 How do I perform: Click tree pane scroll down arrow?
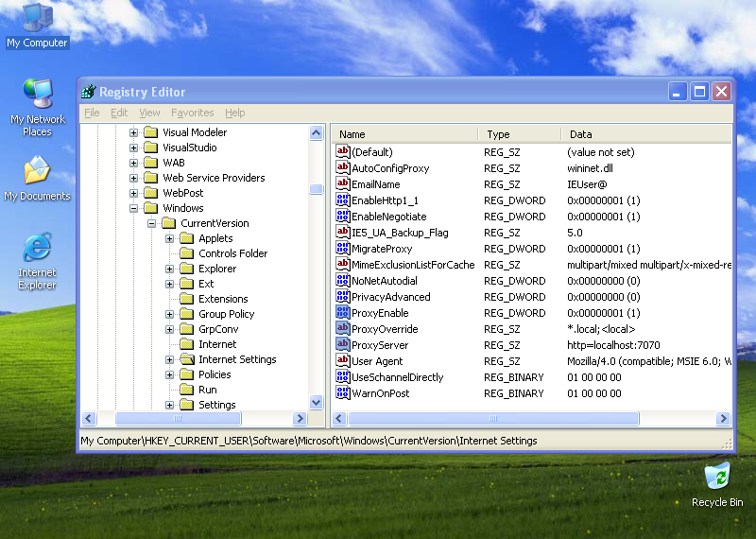(x=317, y=402)
